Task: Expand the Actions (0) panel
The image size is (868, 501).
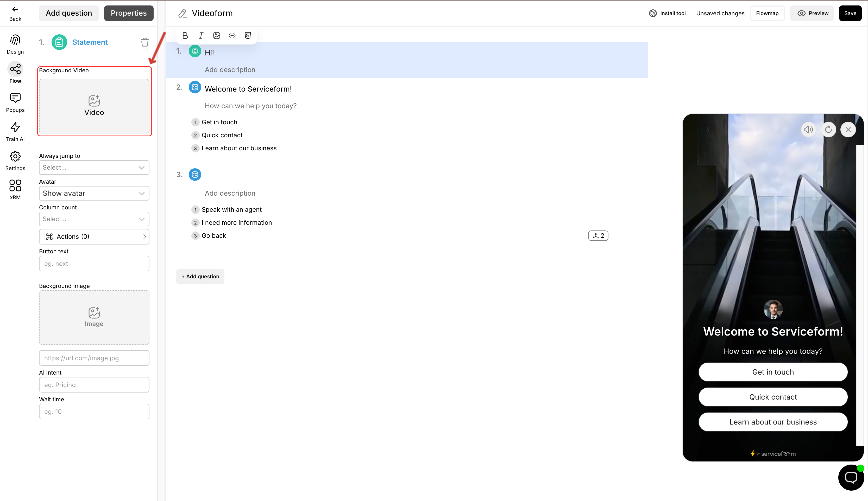Action: tap(94, 237)
